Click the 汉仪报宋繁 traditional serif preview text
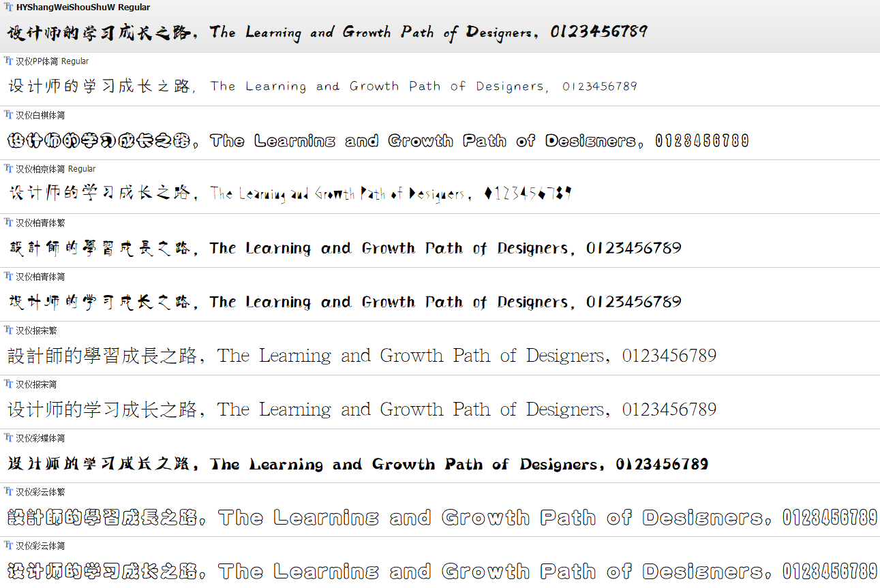This screenshot has width=880, height=588. click(361, 356)
